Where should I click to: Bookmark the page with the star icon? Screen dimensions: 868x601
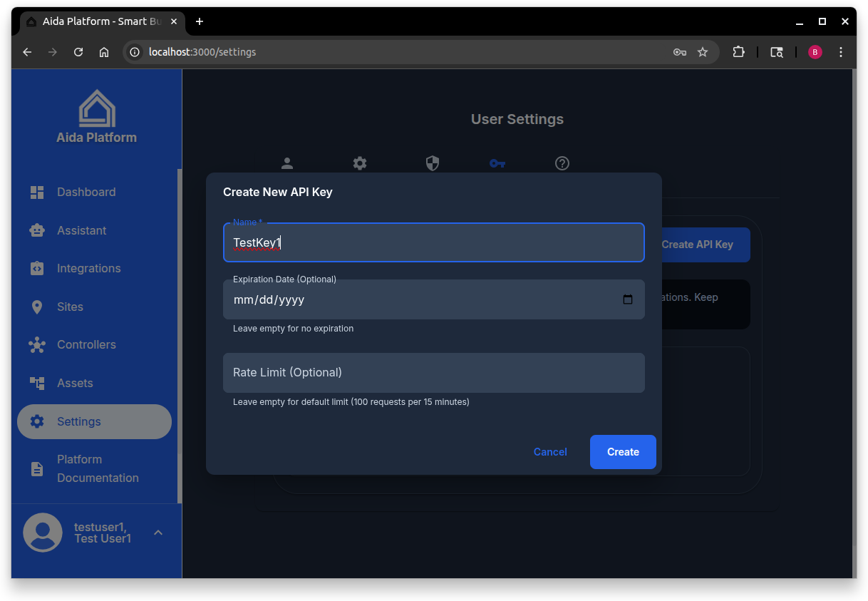click(x=703, y=51)
